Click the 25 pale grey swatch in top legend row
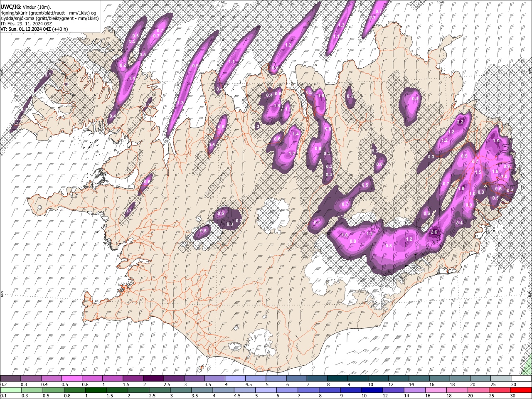This screenshot has width=532, height=399. (x=500, y=379)
